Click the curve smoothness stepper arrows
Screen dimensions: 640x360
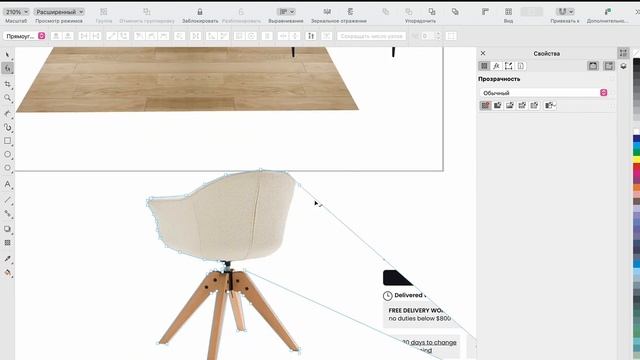(438, 36)
